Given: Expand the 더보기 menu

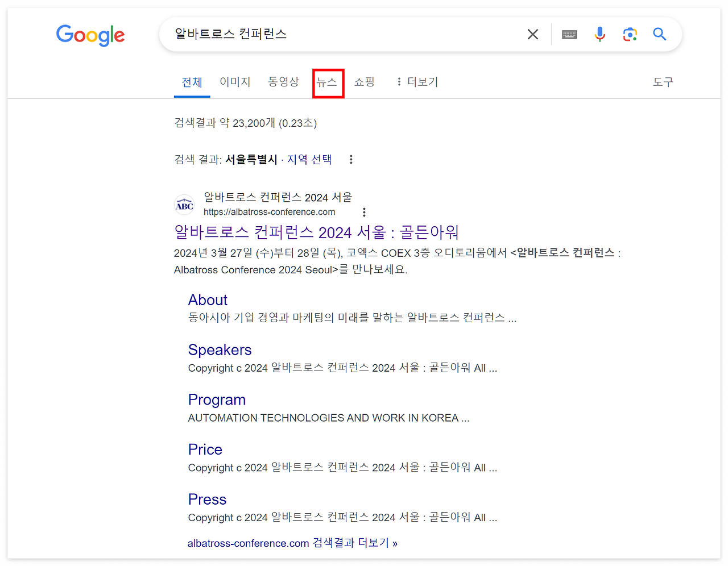Looking at the screenshot, I should point(417,82).
